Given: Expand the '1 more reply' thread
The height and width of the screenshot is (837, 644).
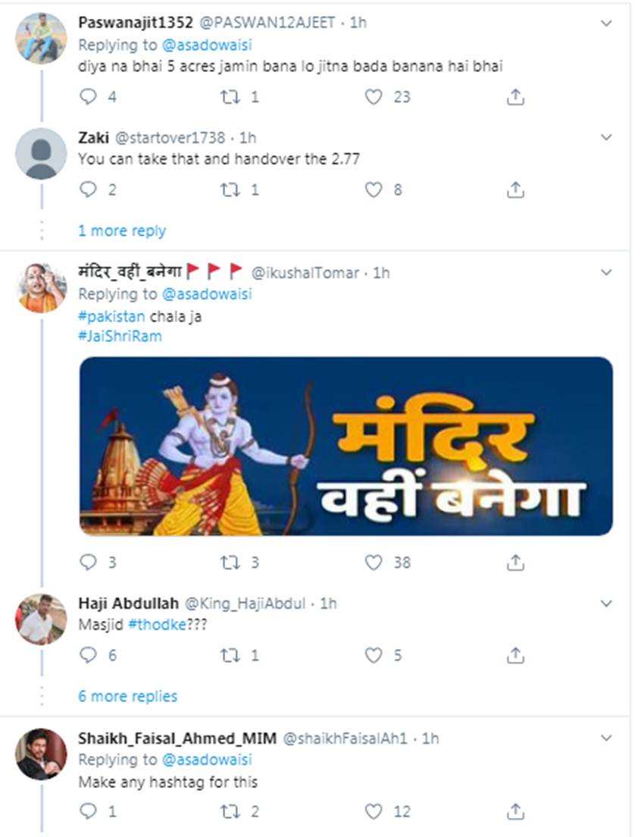Looking at the screenshot, I should [122, 230].
